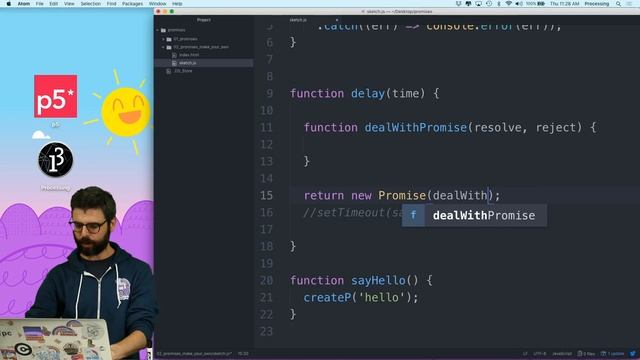Click the Processing user name in menu bar

click(597, 4)
